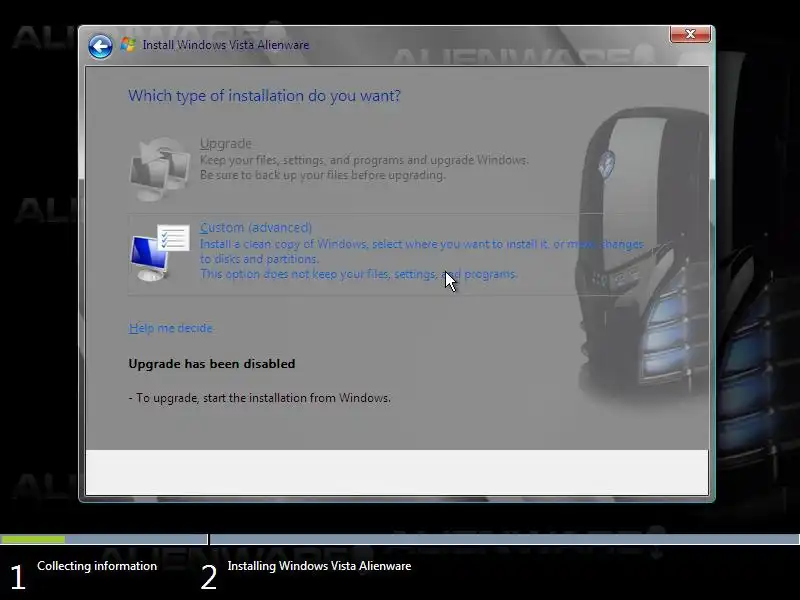Click the installation progress bar green segment
Viewport: 800px width, 600px height.
(33, 539)
